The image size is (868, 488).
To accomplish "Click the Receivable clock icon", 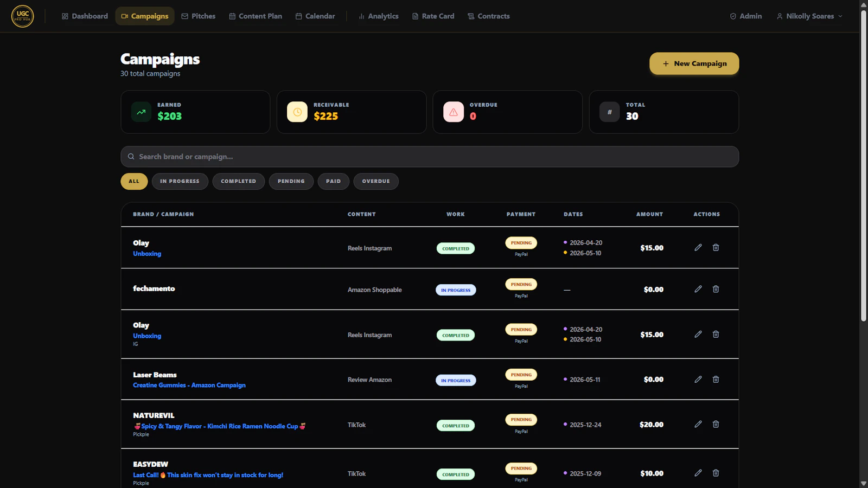I will [297, 112].
